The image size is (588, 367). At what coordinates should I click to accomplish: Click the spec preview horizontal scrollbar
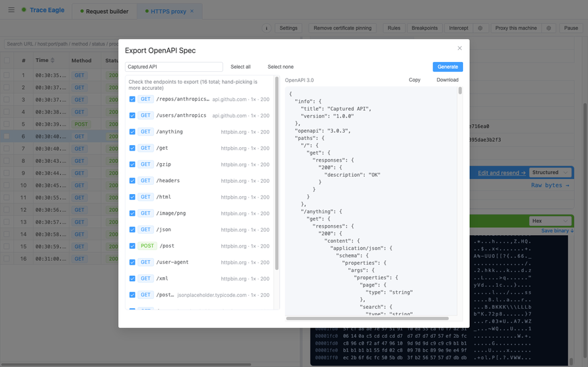(x=367, y=319)
